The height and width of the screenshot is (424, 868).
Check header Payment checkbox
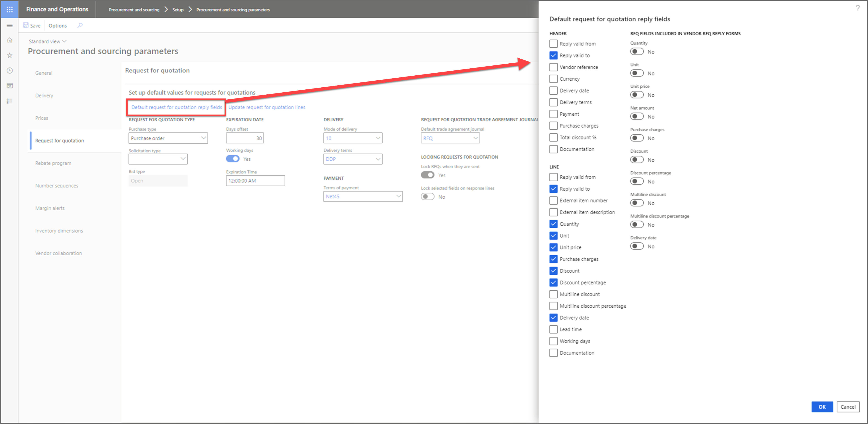coord(553,114)
